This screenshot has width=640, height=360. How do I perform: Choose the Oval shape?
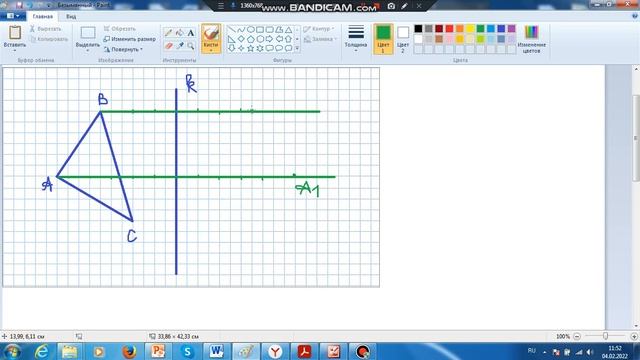point(251,30)
